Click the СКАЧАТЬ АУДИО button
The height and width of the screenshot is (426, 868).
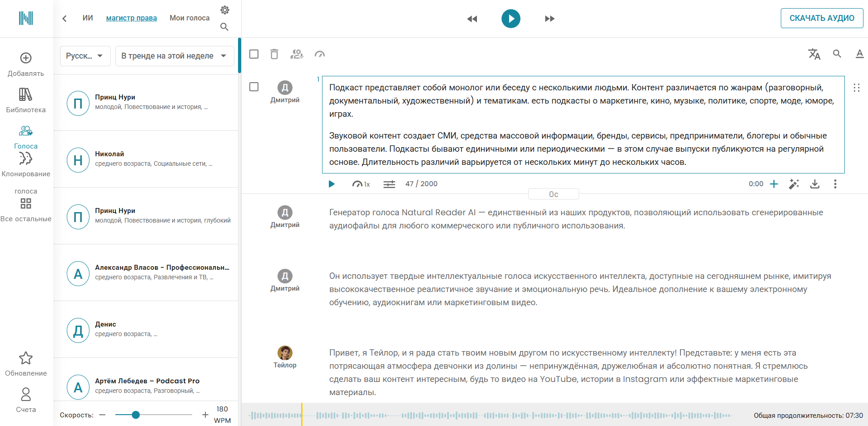coord(821,18)
